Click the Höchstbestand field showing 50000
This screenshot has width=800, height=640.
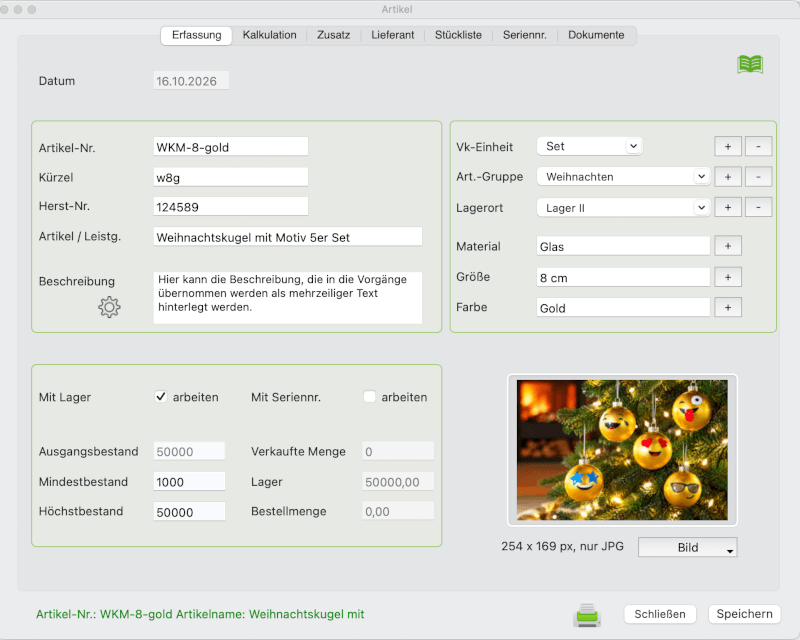[189, 512]
